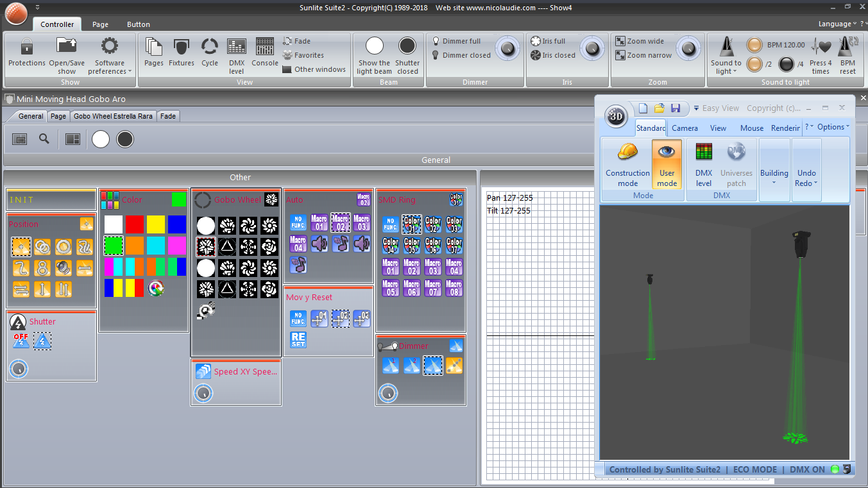Switch Easy View to Construction mode

click(627, 164)
